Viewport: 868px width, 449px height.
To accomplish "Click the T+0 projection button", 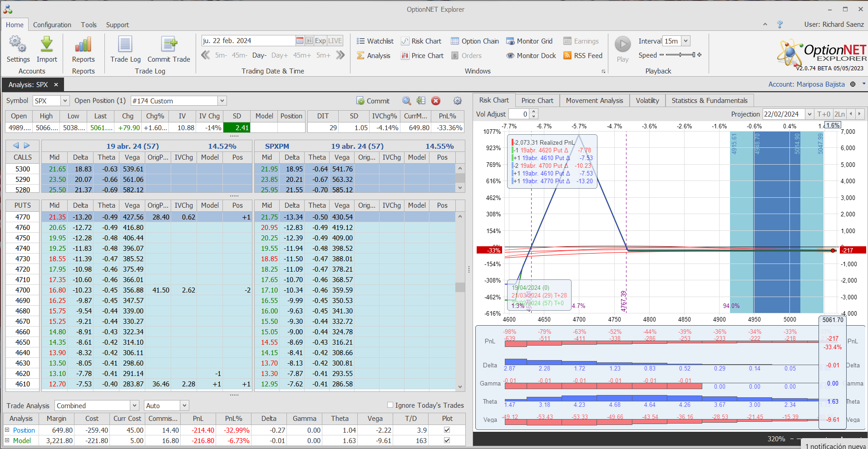I will point(823,114).
